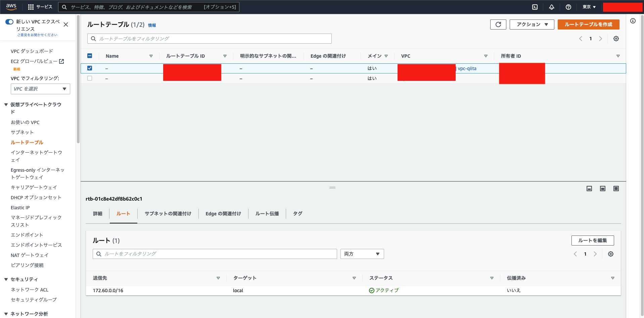Open お使いの VPC in the sidebar
644x318 pixels.
tap(25, 122)
